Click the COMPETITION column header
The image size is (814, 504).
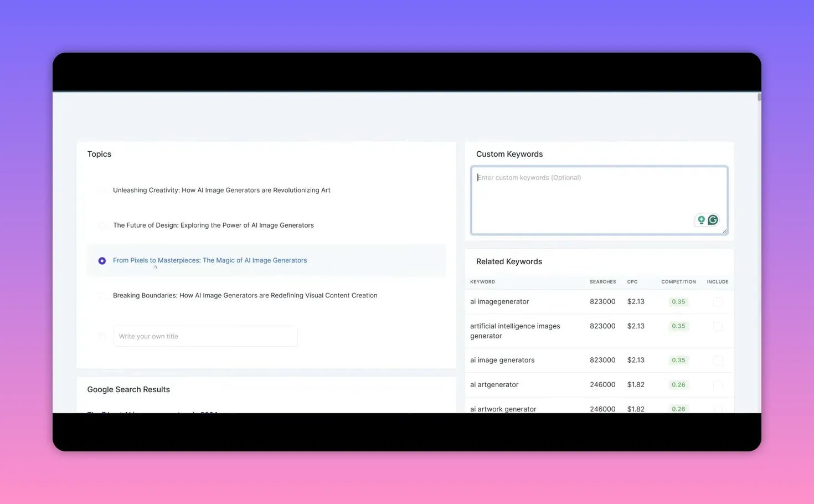click(x=678, y=281)
